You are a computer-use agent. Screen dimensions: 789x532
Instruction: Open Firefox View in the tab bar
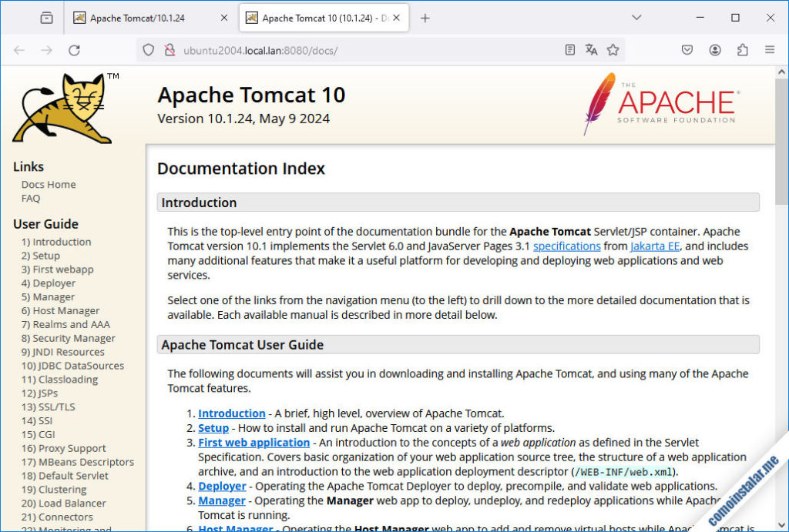(x=45, y=16)
